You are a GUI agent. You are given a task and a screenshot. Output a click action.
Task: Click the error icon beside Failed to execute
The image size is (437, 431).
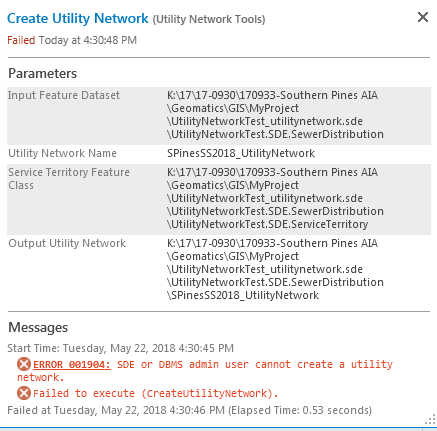tap(24, 393)
